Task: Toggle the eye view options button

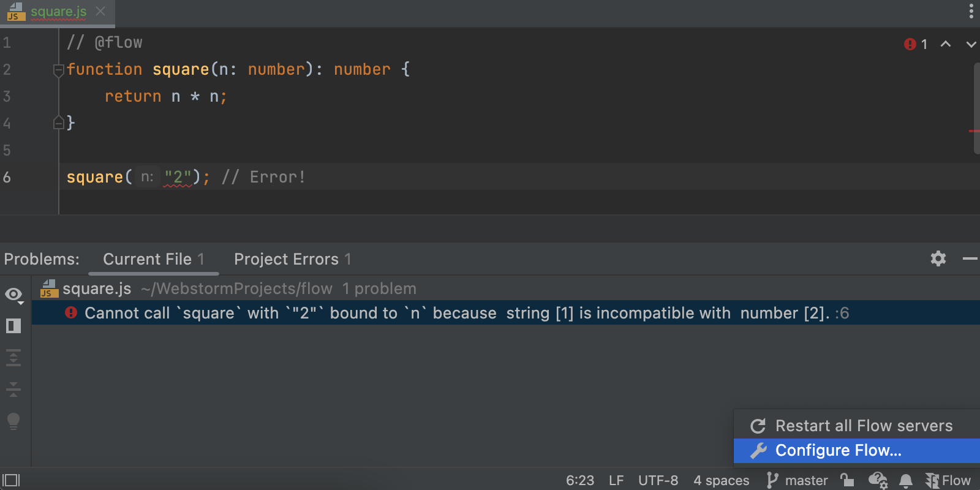Action: 13,295
